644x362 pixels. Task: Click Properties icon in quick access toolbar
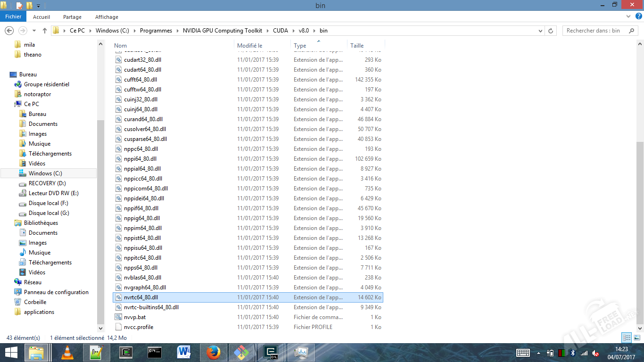coord(19,6)
